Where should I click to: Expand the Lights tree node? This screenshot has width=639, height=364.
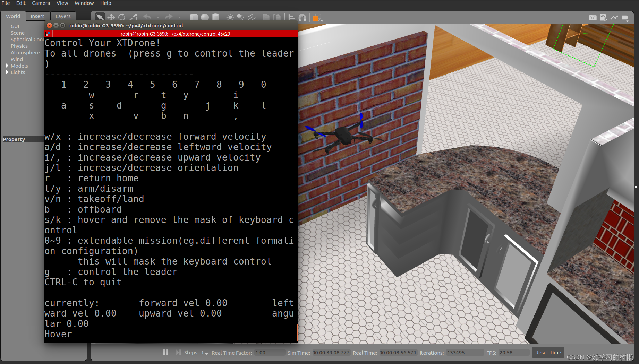7,72
